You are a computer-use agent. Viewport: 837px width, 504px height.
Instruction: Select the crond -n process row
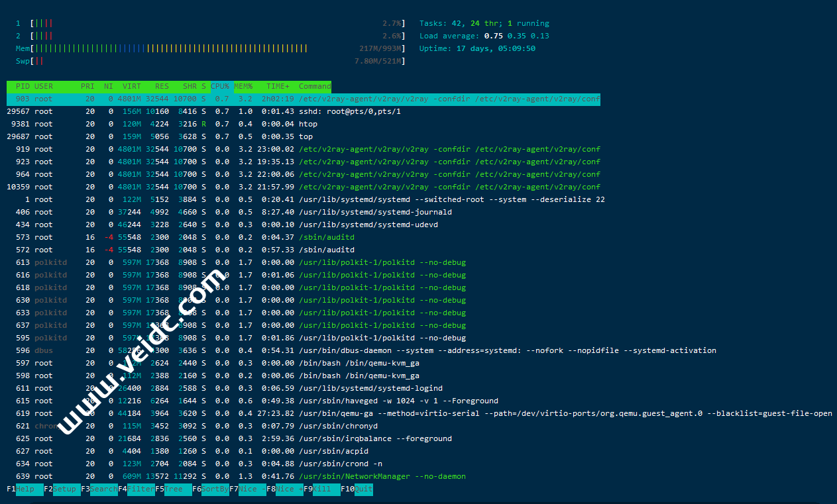195,464
